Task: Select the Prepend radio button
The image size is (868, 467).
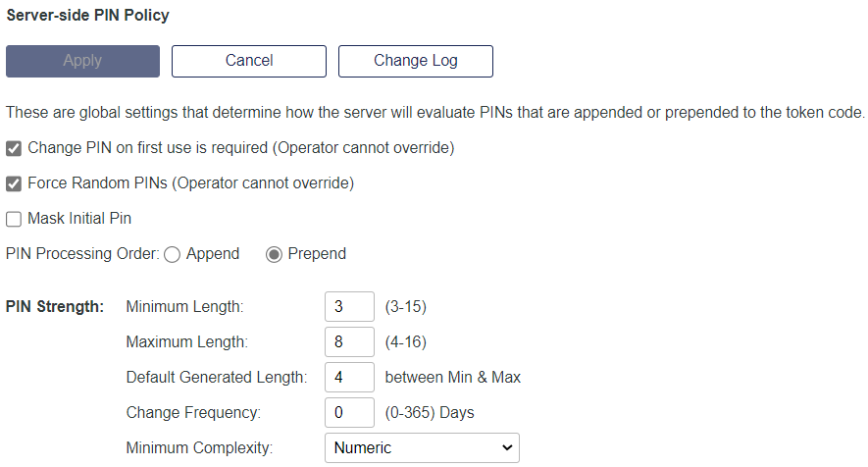Action: pos(274,254)
